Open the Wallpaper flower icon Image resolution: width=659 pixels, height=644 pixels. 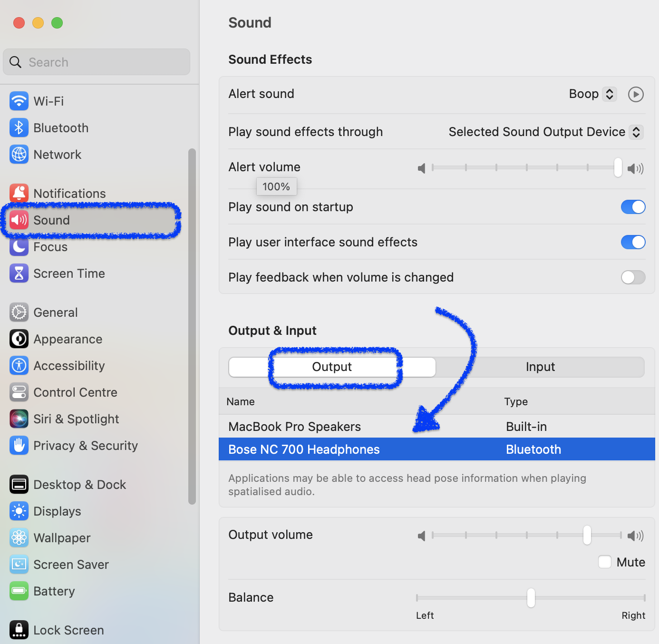(19, 538)
